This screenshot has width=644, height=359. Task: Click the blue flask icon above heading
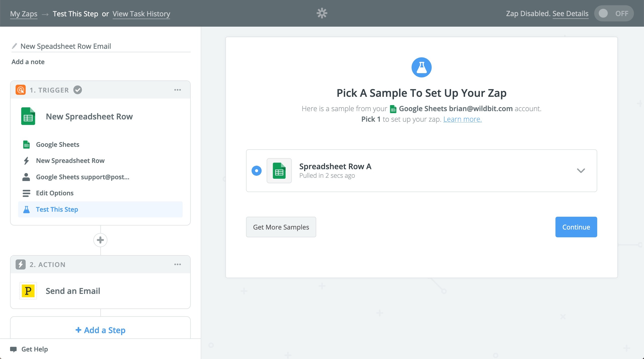click(422, 67)
